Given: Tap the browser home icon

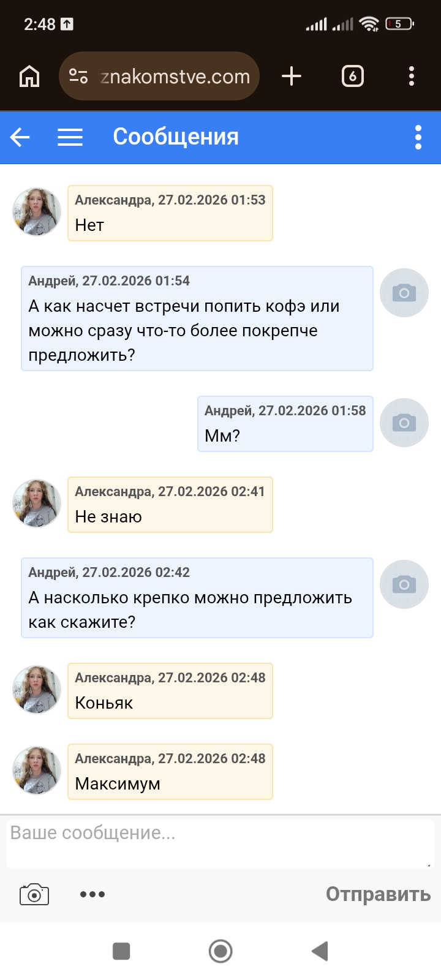Looking at the screenshot, I should tap(29, 77).
